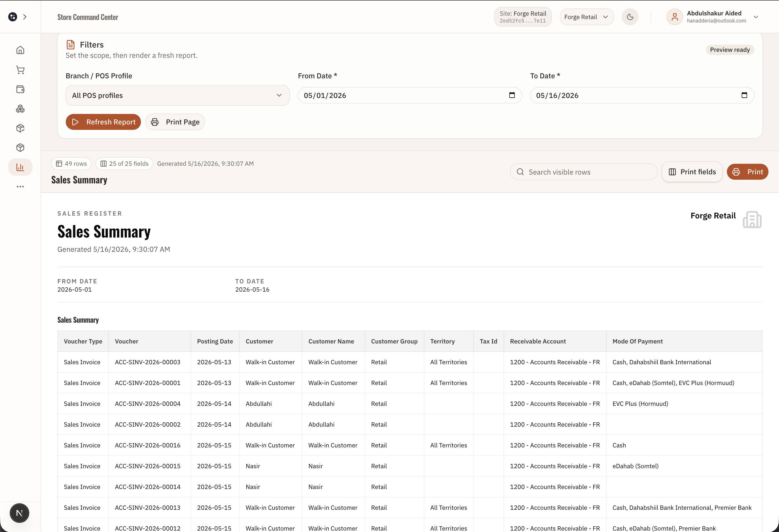Click the 25 of 25 fields badge
779x532 pixels.
(x=124, y=163)
